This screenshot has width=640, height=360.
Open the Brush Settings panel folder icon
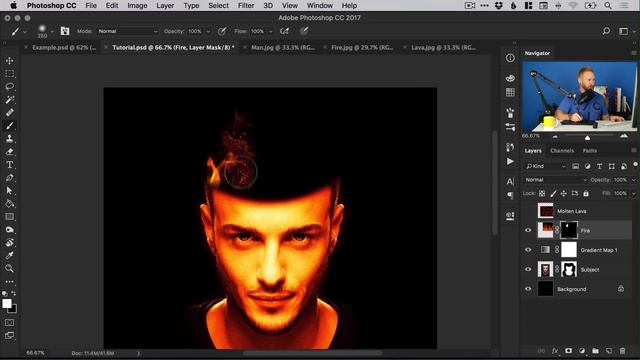[x=65, y=31]
